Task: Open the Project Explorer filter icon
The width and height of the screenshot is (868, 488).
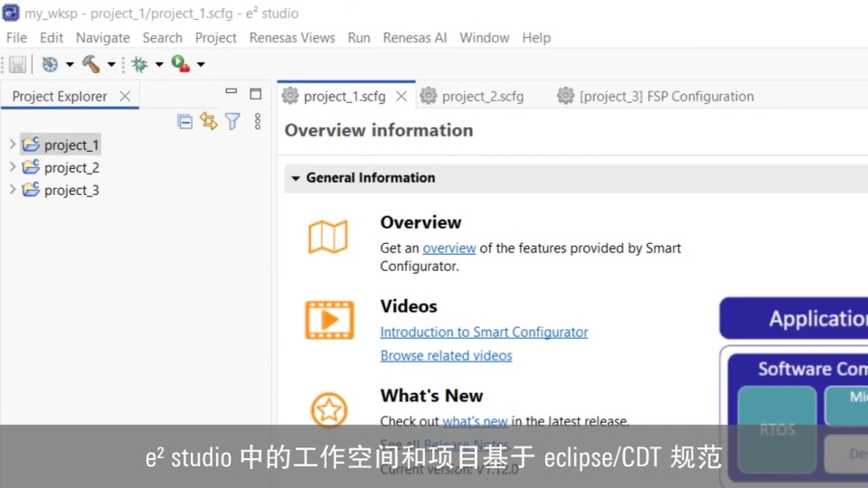Action: tap(232, 121)
